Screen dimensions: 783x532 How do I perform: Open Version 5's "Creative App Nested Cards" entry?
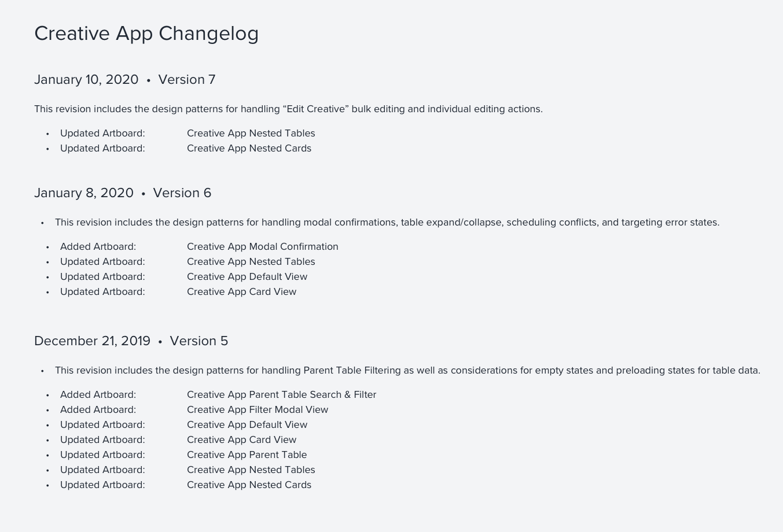click(249, 485)
